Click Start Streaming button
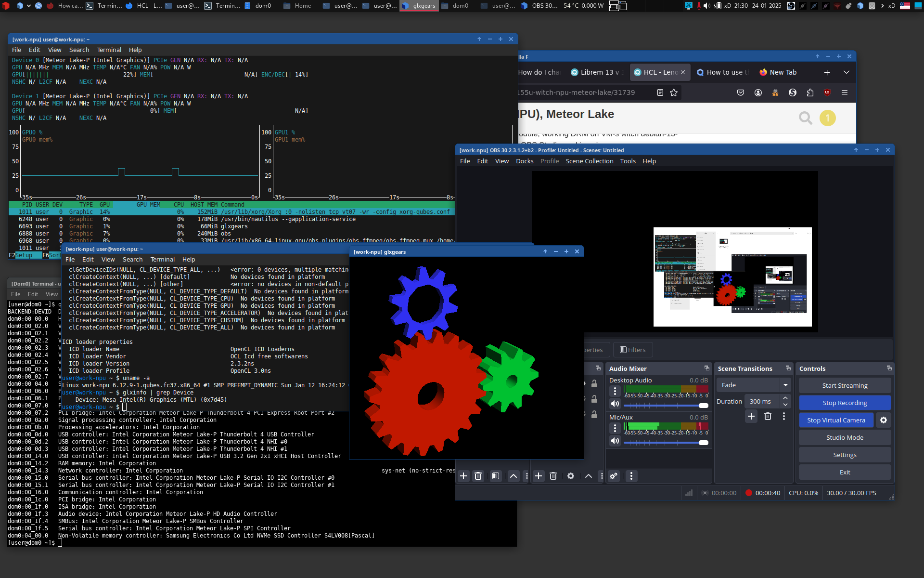The width and height of the screenshot is (924, 578). pyautogui.click(x=845, y=385)
